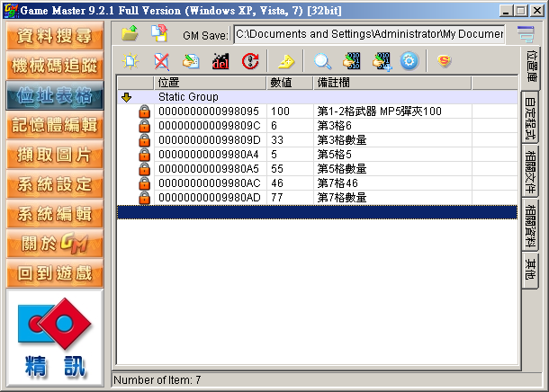Click the GM Save path input field

coord(369,34)
